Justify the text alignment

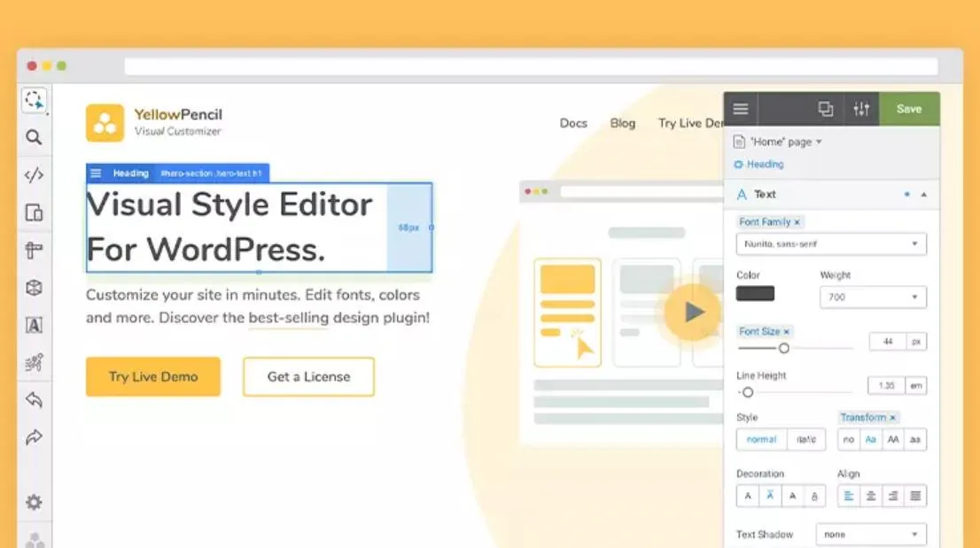(915, 496)
